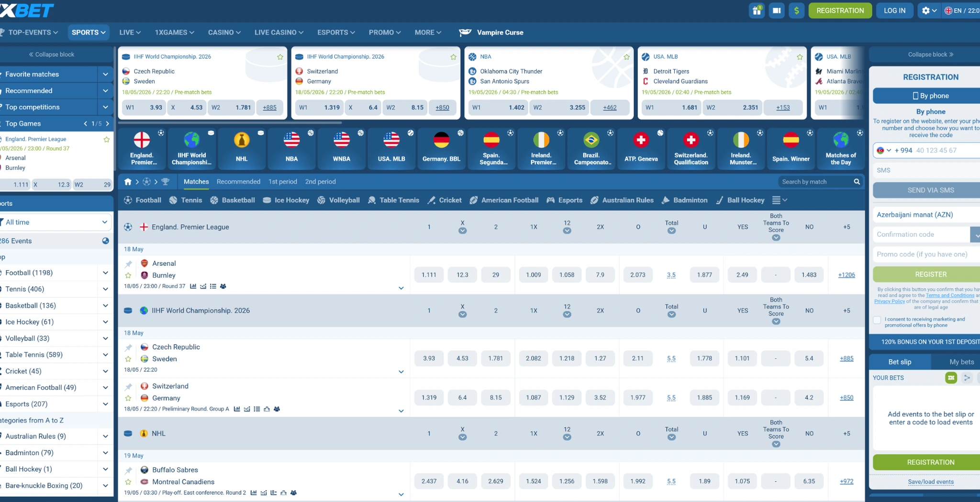The image size is (980, 502).
Task: Go to next Top Games page
Action: pos(108,124)
